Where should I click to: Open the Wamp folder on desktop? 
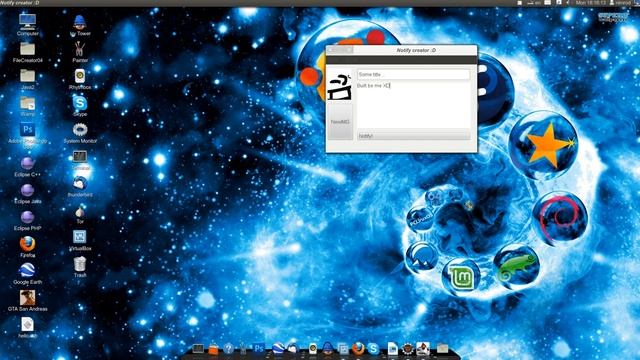(x=27, y=105)
